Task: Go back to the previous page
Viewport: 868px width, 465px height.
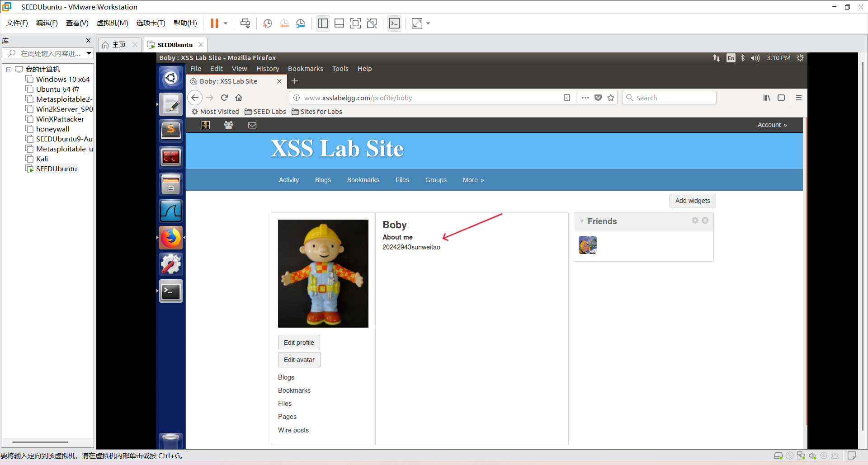Action: pos(195,98)
